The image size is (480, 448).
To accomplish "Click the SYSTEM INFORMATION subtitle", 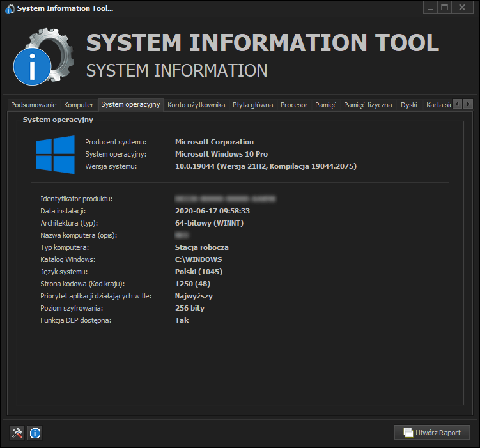I will [x=176, y=71].
